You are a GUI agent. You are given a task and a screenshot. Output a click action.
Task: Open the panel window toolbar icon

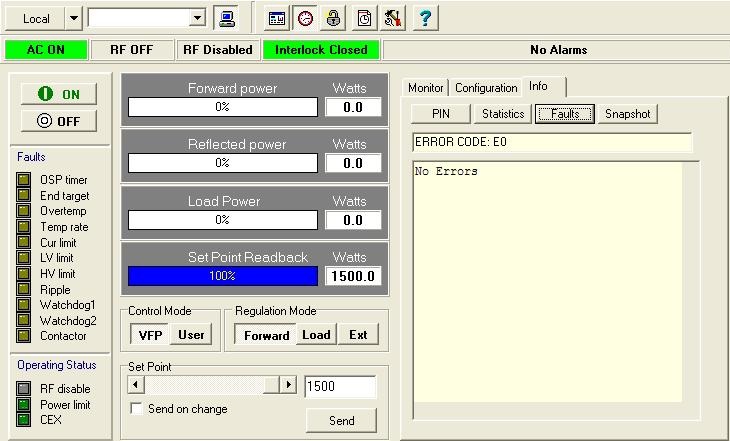[x=277, y=18]
